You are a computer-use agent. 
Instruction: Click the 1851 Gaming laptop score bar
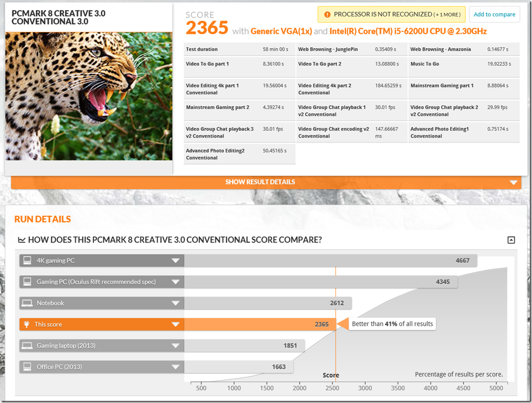tap(245, 346)
